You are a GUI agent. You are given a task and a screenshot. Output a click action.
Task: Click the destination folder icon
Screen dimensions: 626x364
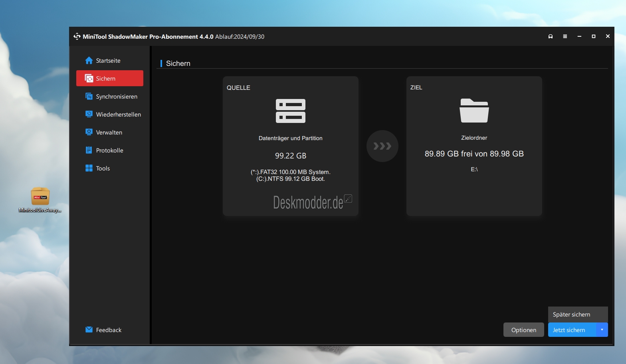pyautogui.click(x=474, y=111)
